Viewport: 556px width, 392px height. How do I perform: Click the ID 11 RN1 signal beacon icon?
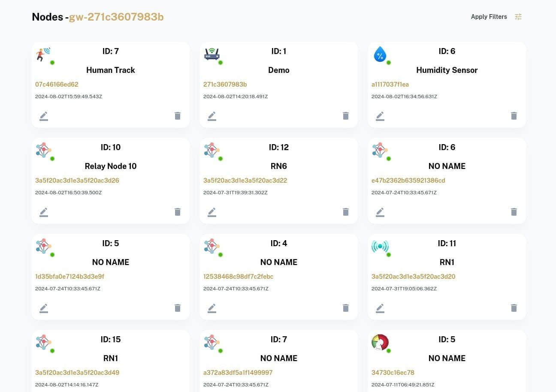tap(380, 246)
